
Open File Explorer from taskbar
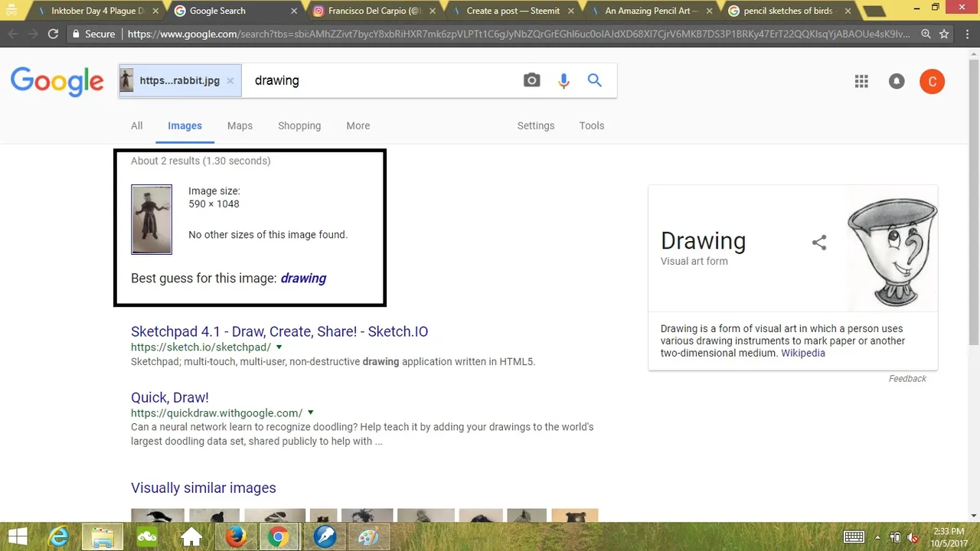click(x=103, y=536)
